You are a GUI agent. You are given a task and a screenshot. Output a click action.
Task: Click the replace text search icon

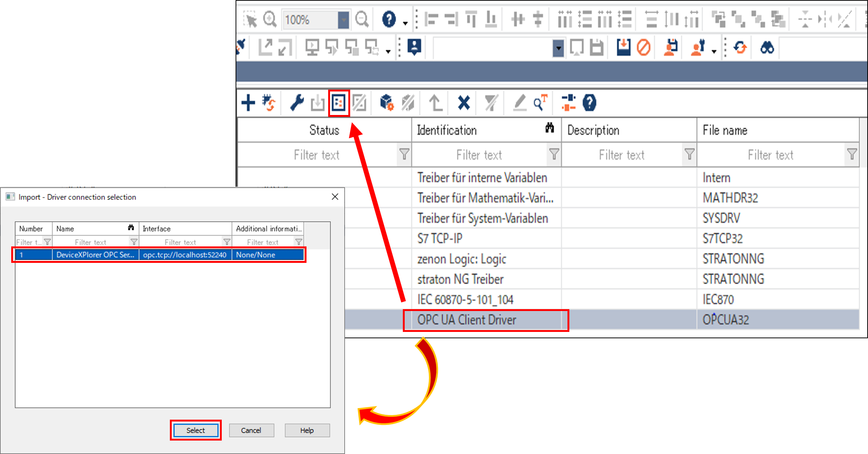point(540,103)
